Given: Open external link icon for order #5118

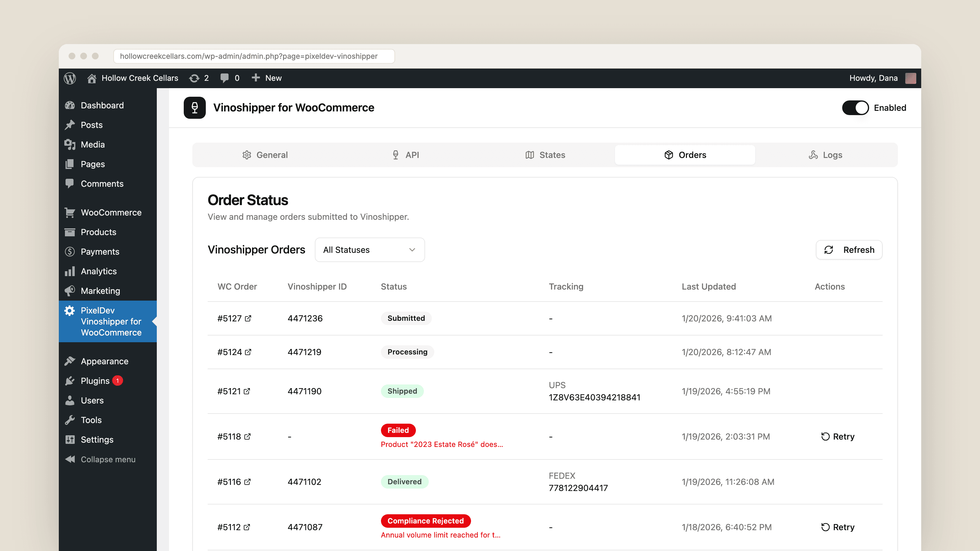Looking at the screenshot, I should pos(247,437).
